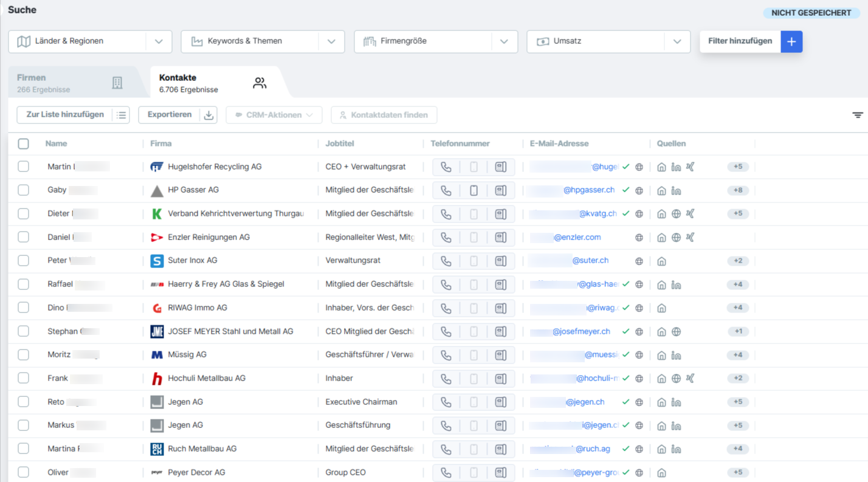Check the box for Stephan at JOSEF MEYER

(x=23, y=331)
